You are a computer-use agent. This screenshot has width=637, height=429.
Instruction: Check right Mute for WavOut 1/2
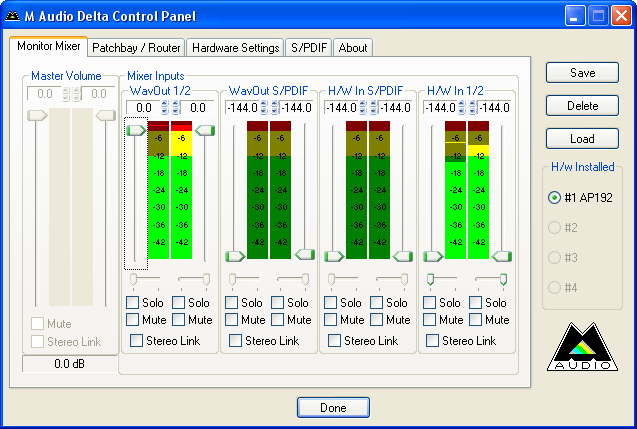(178, 320)
